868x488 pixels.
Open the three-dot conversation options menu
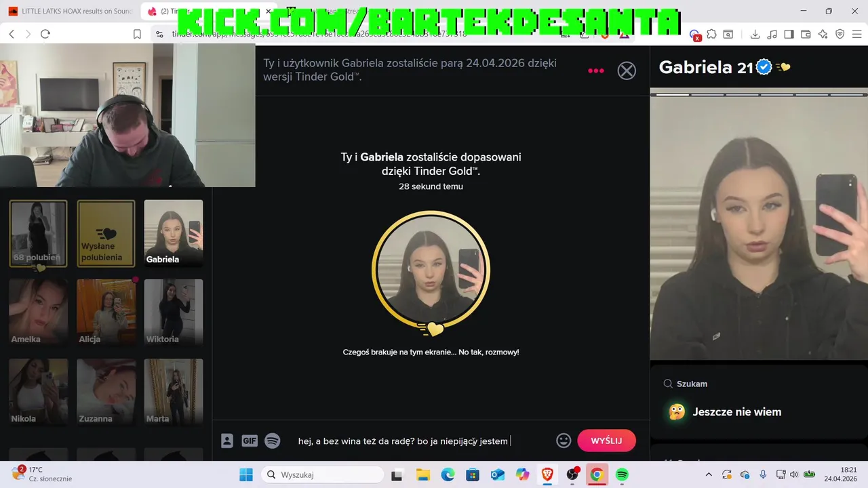click(596, 70)
